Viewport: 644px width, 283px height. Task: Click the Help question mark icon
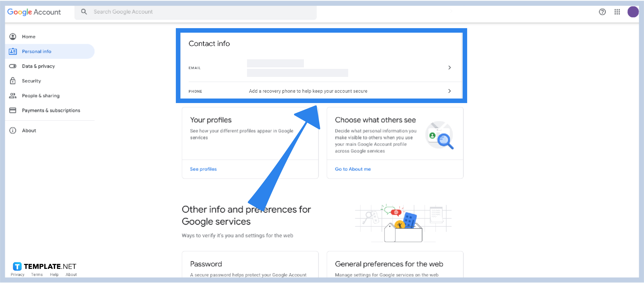[602, 12]
